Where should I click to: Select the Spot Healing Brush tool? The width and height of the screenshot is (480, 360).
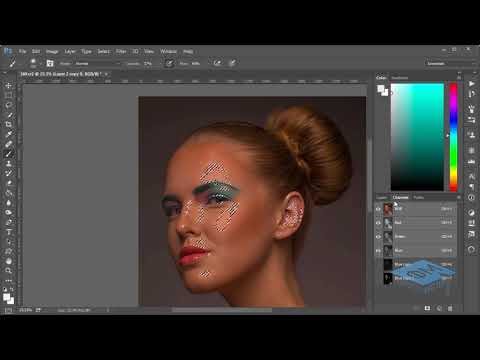(9, 144)
